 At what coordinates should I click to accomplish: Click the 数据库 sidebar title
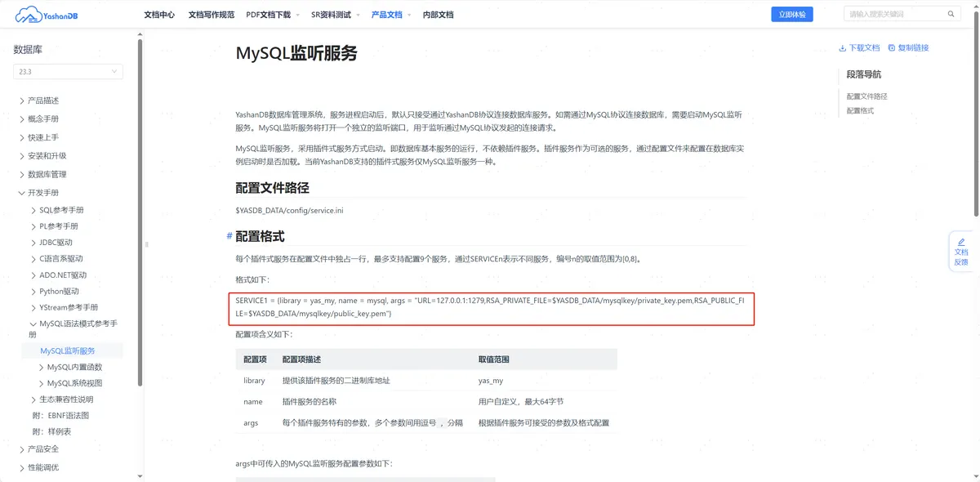28,49
